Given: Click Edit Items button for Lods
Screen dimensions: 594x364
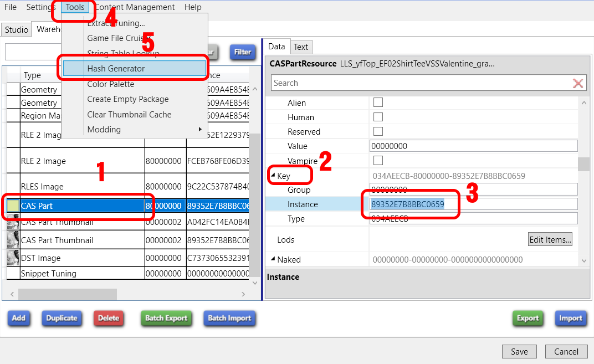Looking at the screenshot, I should coord(550,239).
